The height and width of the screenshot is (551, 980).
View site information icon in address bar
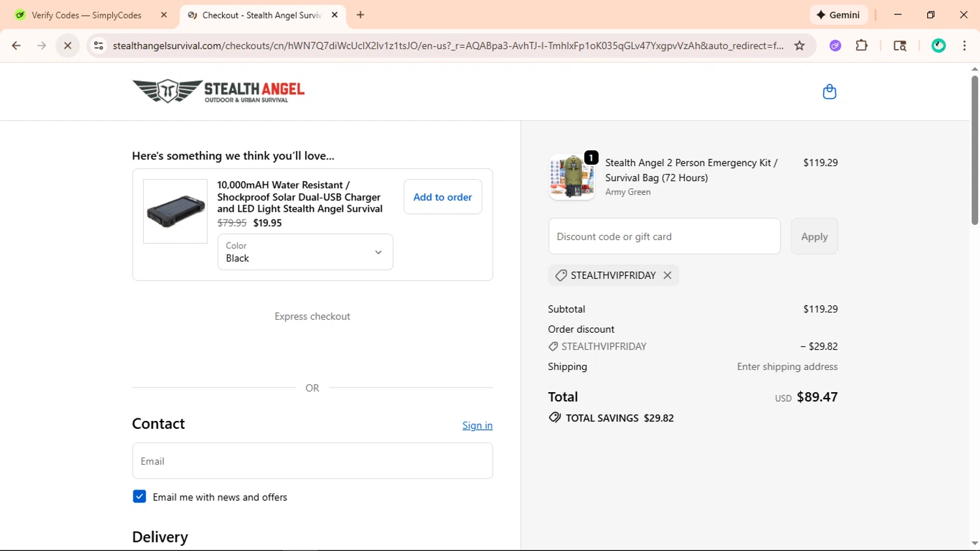click(x=99, y=46)
